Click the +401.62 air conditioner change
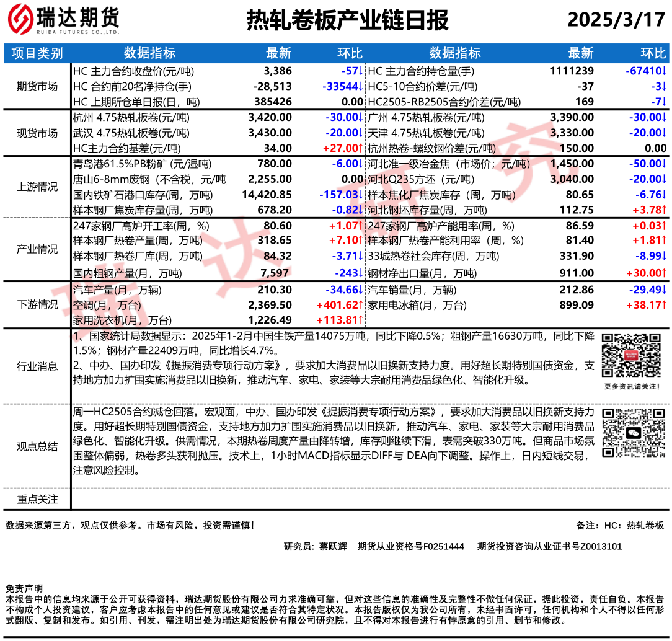The image size is (672, 641). click(x=340, y=305)
